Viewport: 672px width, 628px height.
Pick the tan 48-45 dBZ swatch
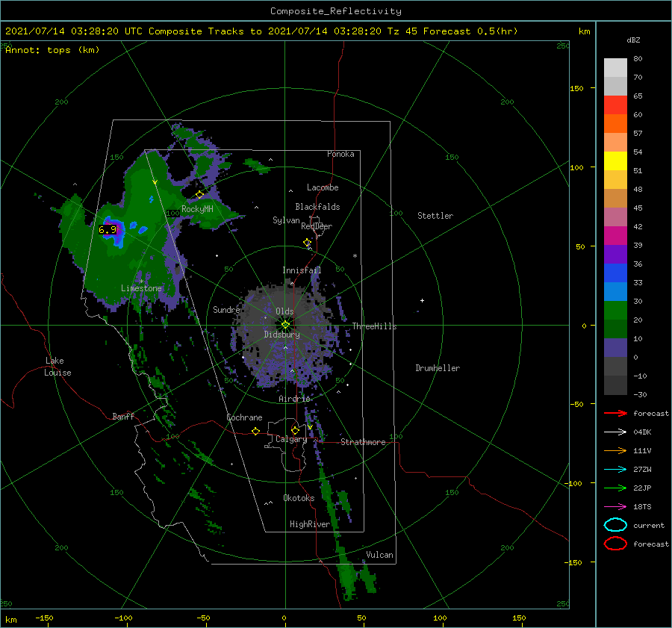click(615, 199)
